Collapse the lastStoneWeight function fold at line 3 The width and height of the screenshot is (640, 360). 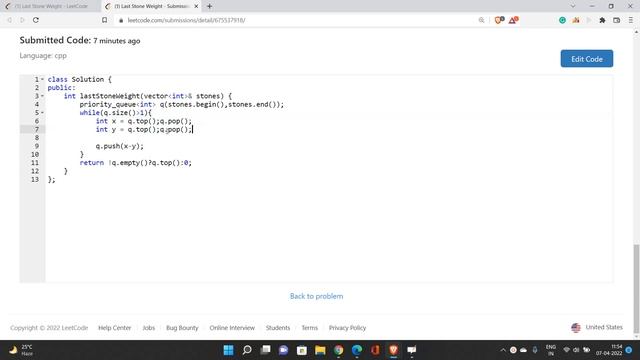(42, 96)
